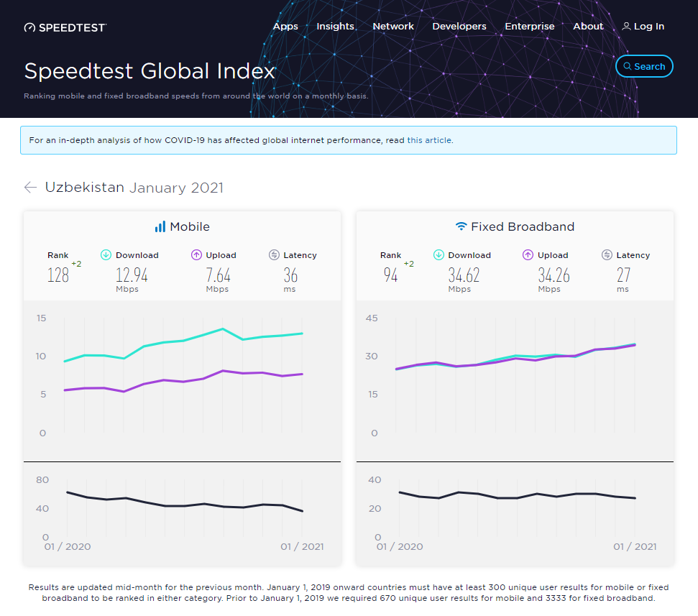This screenshot has height=616, width=698.
Task: Click the Fixed latency value 27
Action: (x=623, y=275)
